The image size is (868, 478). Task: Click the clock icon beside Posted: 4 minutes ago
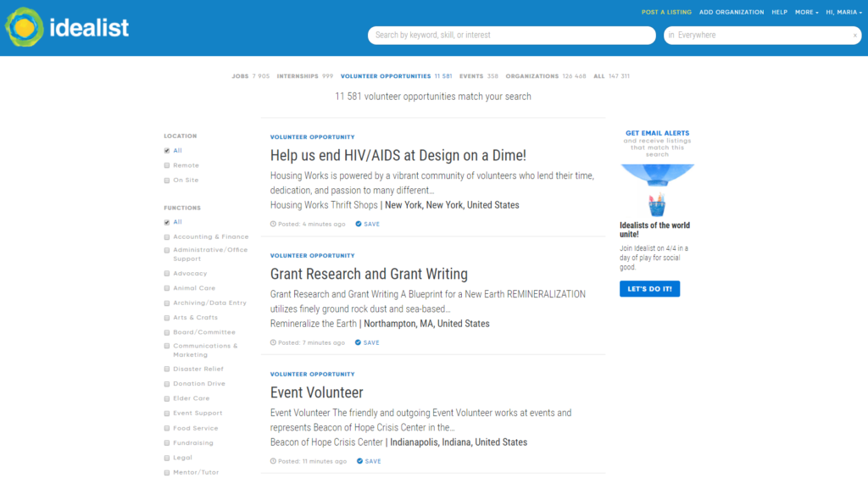pos(273,224)
